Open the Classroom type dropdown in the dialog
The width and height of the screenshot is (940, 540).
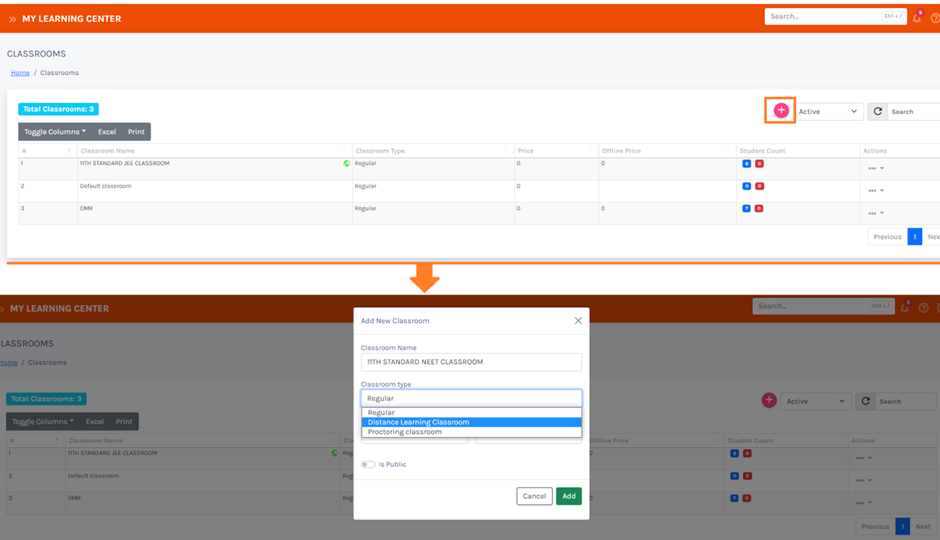click(x=471, y=398)
